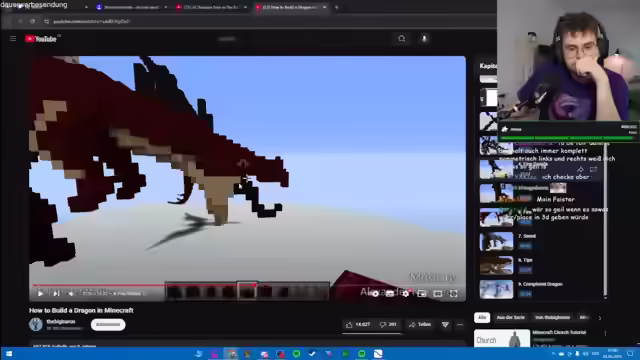Screen dimensions: 640x360
Task: Open the player settings gear
Action: [405, 293]
